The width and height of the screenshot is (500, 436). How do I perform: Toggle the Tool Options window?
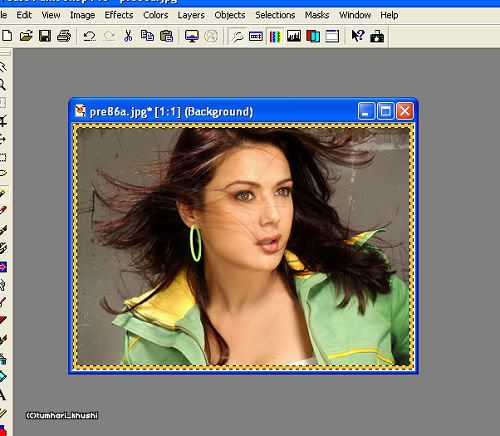[256, 36]
